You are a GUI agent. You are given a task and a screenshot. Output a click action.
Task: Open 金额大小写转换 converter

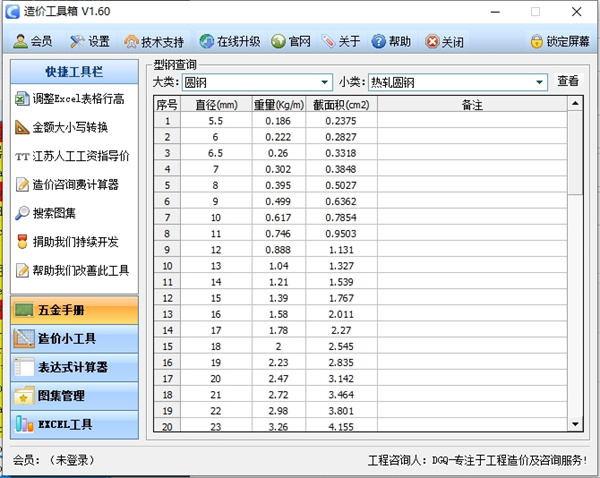tap(61, 127)
